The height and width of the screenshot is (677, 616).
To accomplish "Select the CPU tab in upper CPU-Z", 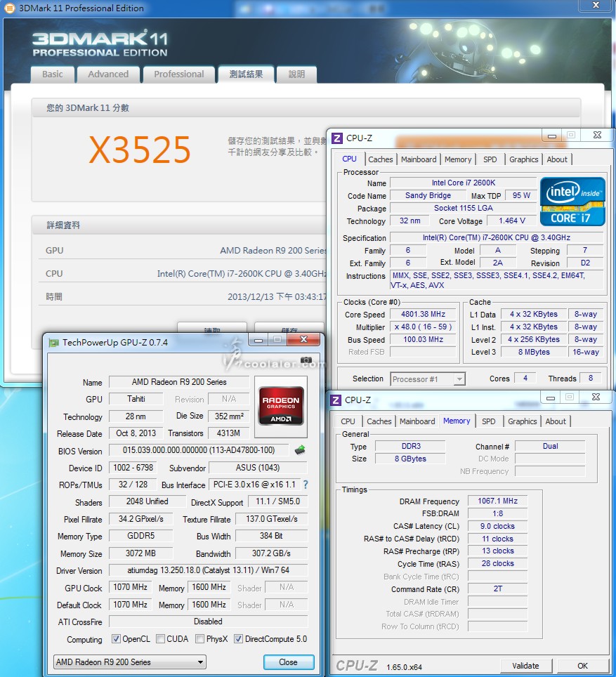I will point(350,159).
